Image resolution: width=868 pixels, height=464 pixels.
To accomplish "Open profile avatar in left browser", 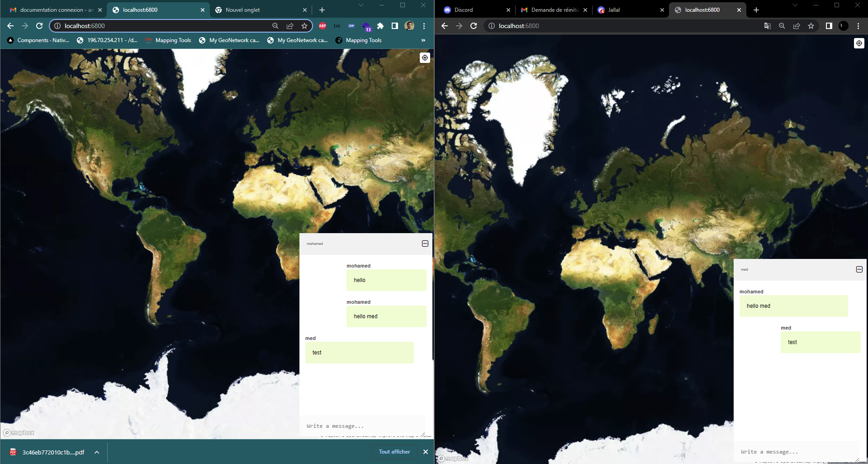I will point(409,26).
